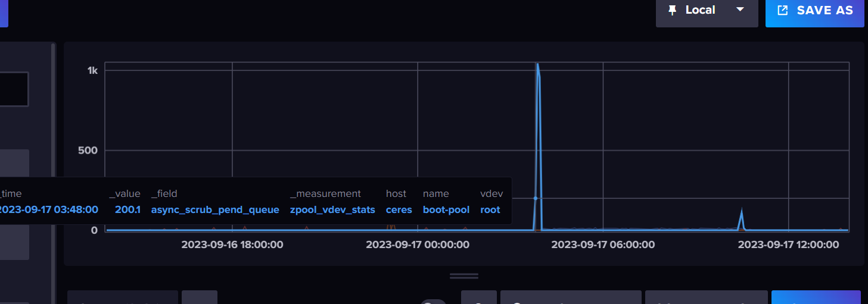Open the Local timezone dropdown

pyautogui.click(x=707, y=10)
